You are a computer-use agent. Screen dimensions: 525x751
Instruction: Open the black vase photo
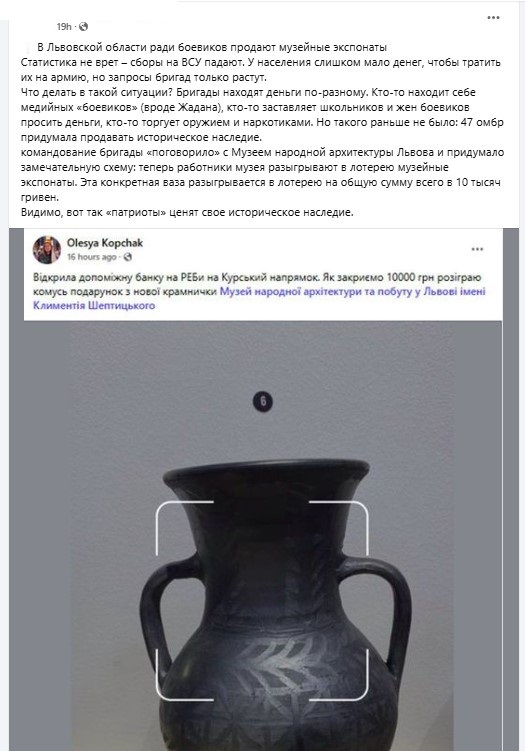[x=262, y=535]
